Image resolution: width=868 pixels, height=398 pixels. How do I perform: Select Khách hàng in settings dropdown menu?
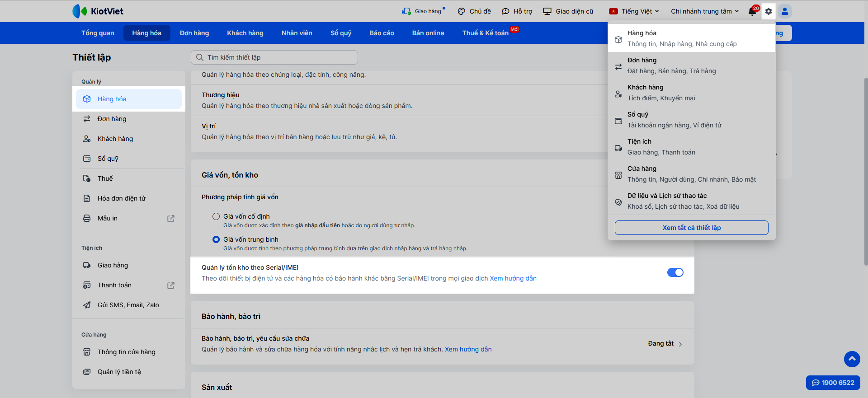692,93
